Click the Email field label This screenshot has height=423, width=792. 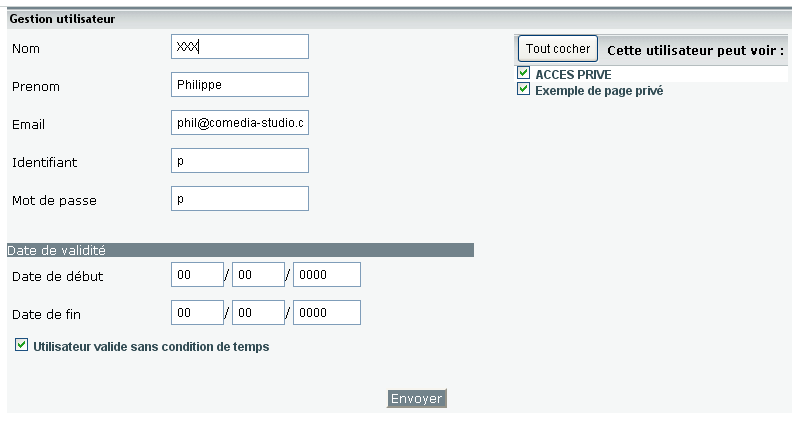click(x=29, y=124)
